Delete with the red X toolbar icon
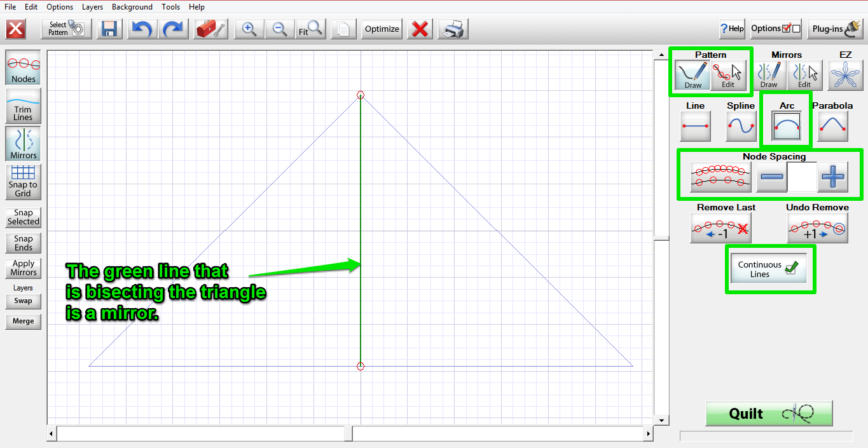 coord(419,29)
